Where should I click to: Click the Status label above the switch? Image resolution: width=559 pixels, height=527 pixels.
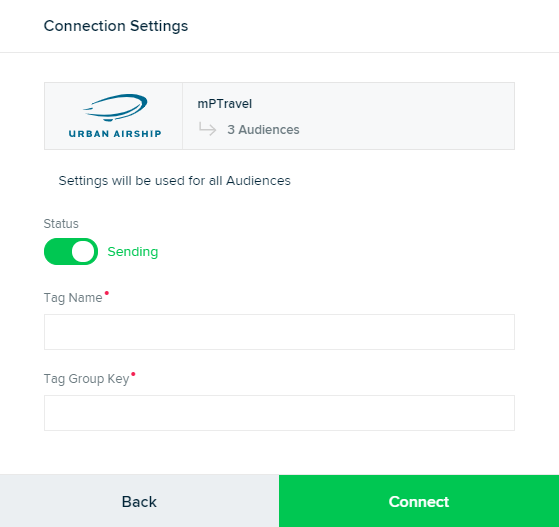61,224
